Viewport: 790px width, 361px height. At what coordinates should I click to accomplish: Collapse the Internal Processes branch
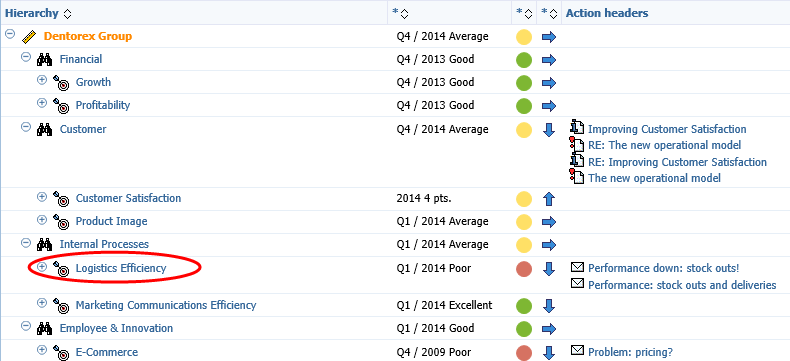(26, 242)
